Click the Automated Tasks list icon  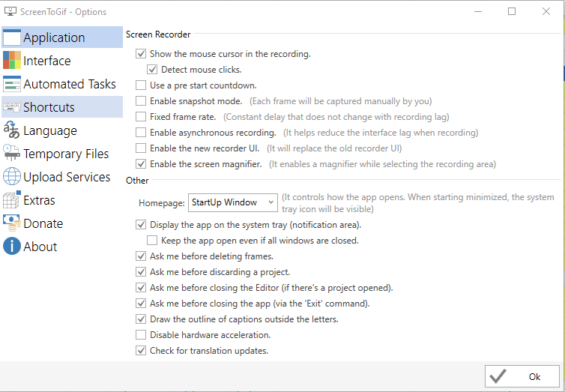[12, 84]
